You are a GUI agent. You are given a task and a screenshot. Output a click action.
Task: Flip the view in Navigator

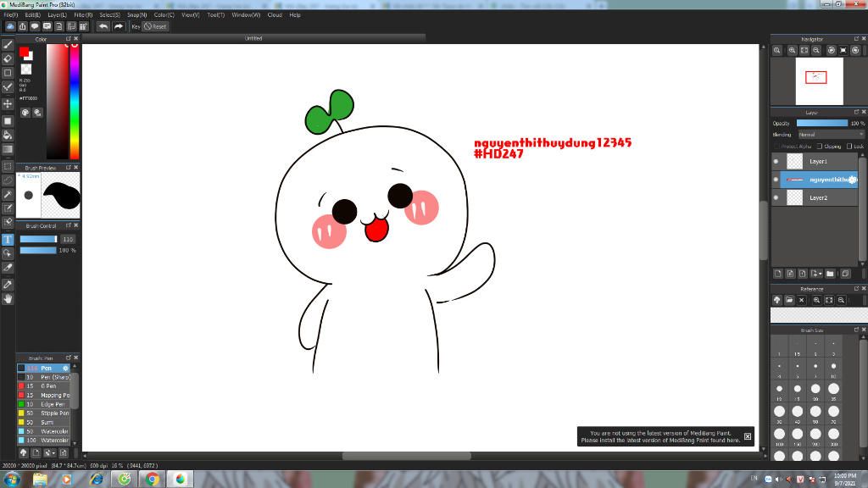coord(843,50)
